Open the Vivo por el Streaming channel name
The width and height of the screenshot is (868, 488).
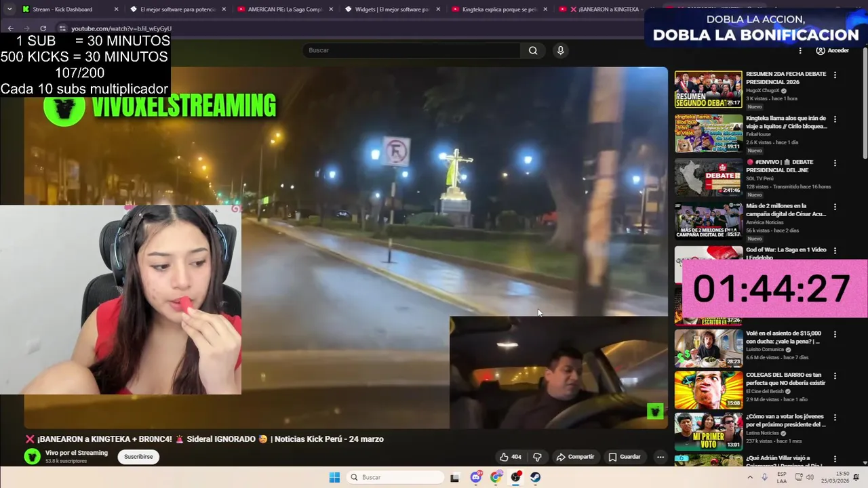point(77,453)
